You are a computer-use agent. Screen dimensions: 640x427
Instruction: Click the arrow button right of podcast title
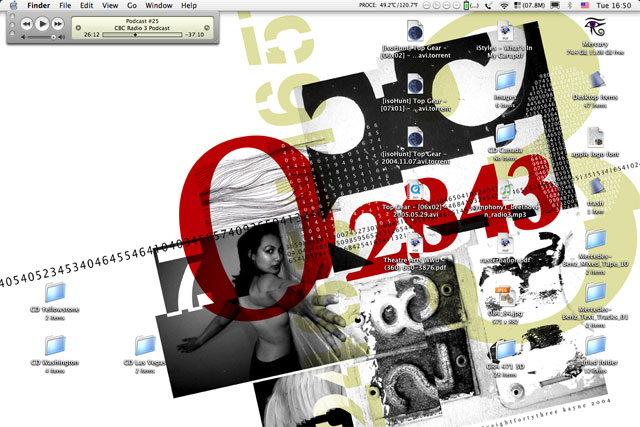pyautogui.click(x=207, y=28)
